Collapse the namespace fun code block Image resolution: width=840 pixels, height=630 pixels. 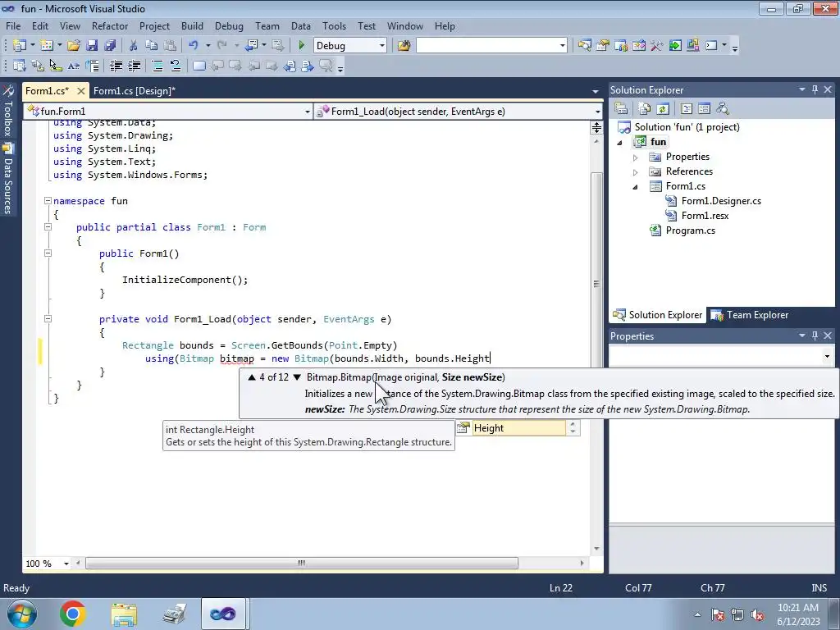point(48,201)
